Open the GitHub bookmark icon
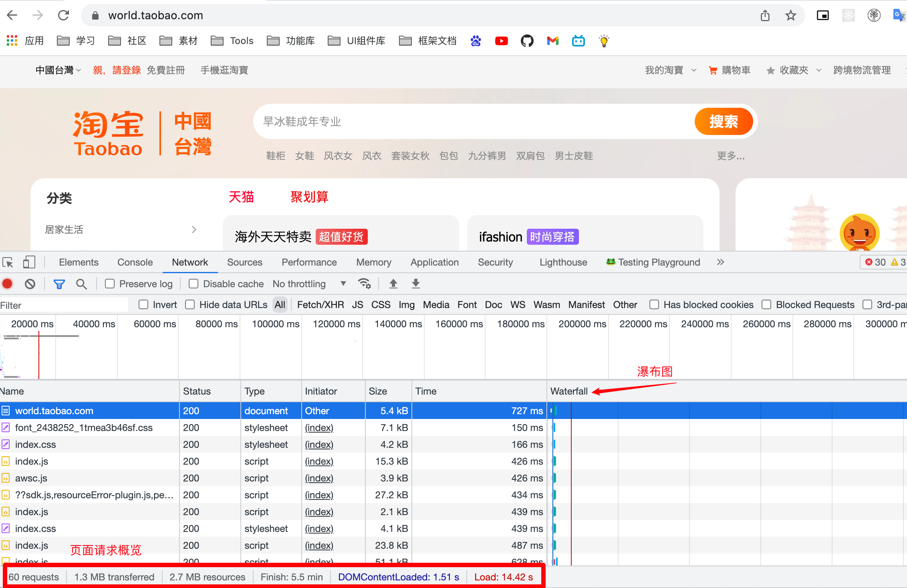This screenshot has height=588, width=907. 527,41
